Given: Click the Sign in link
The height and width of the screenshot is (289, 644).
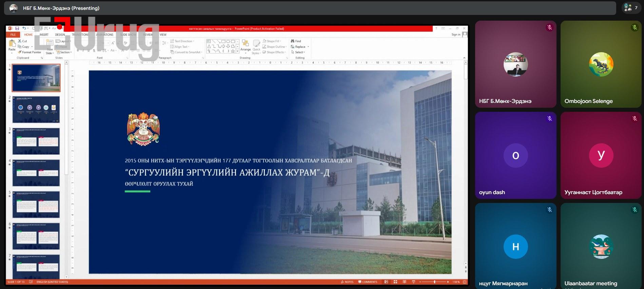Looking at the screenshot, I should [456, 35].
